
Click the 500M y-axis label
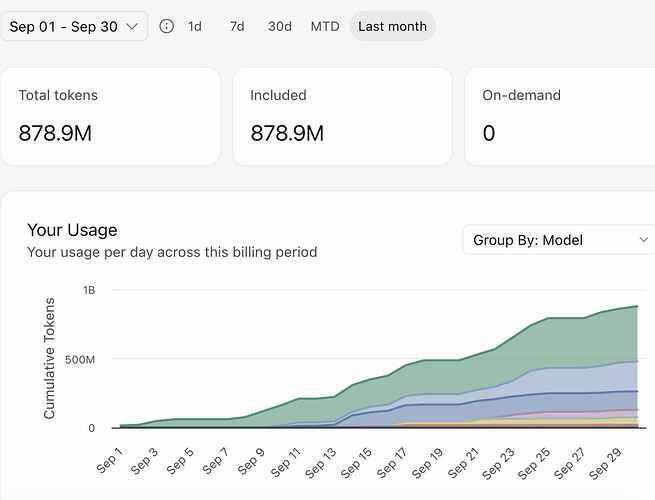tap(80, 359)
